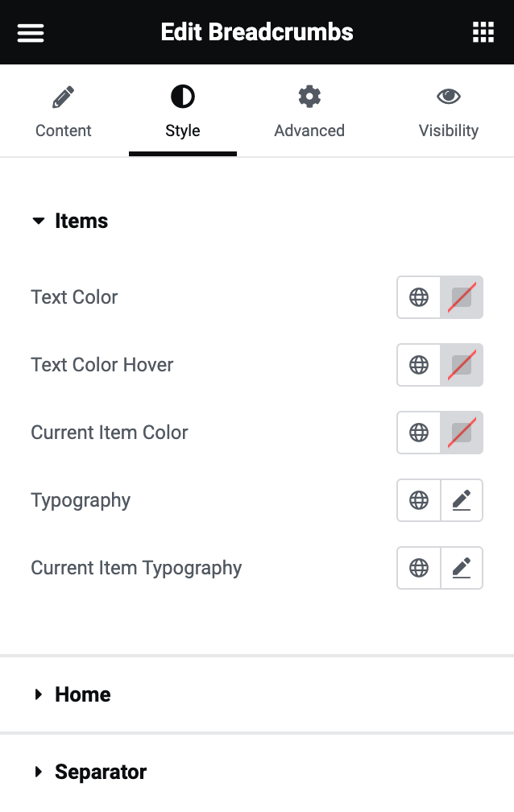Open Text Color Hover swatch picker
Image resolution: width=514 pixels, height=812 pixels.
(462, 365)
